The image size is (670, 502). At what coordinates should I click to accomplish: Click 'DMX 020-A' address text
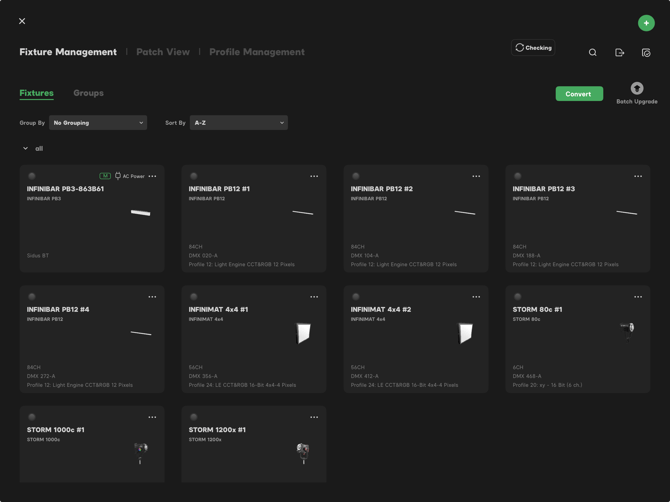pyautogui.click(x=203, y=255)
